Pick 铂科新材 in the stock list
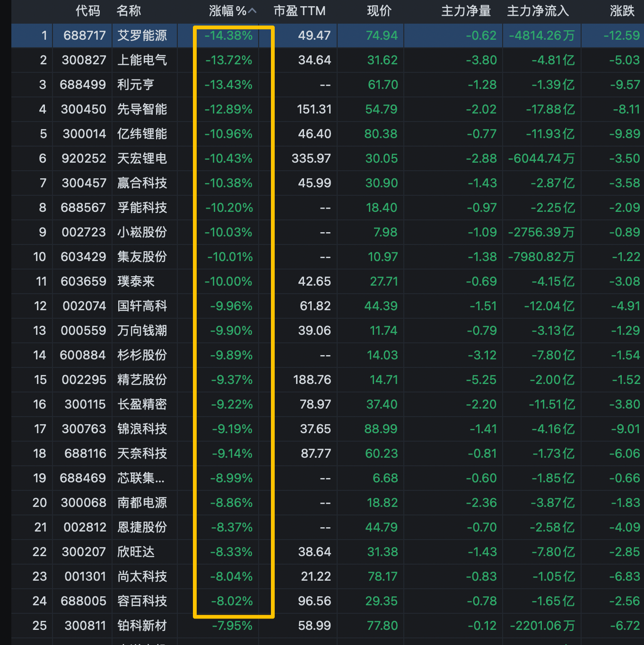644x645 pixels. tap(142, 626)
